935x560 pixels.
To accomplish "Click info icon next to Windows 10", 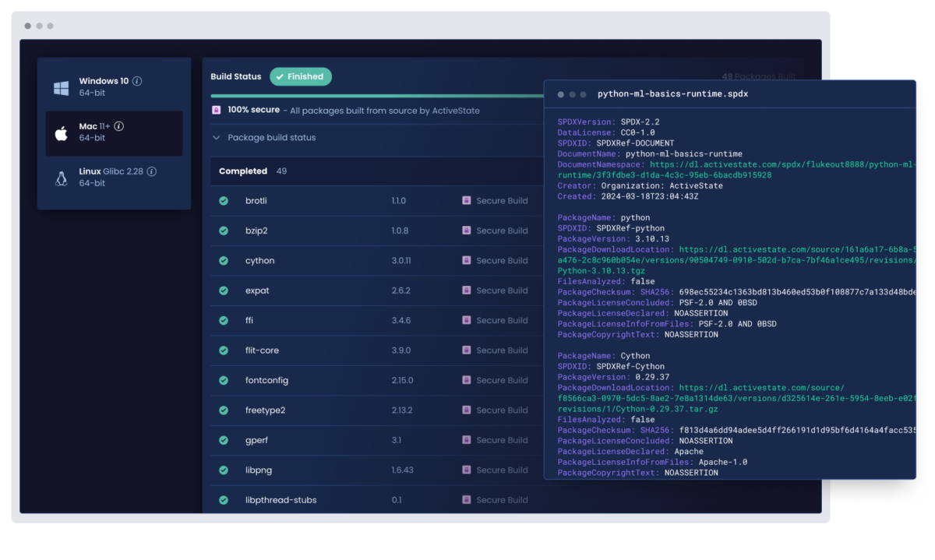I will coord(137,81).
